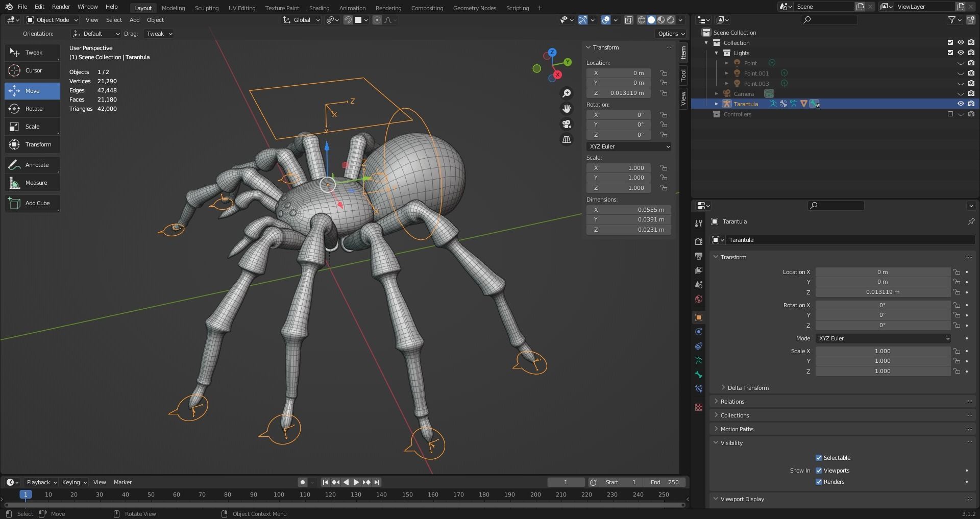Expand the Relations panel
This screenshot has height=519, width=980.
point(732,402)
